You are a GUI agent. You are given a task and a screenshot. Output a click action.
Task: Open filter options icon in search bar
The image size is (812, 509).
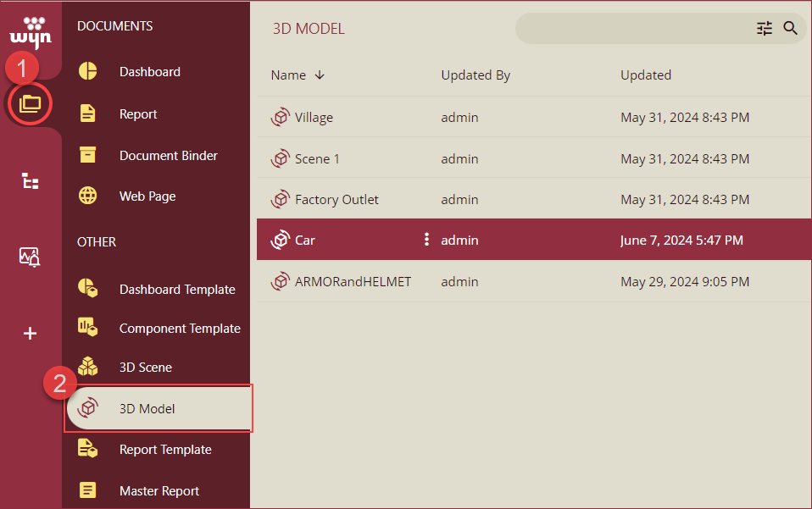765,29
